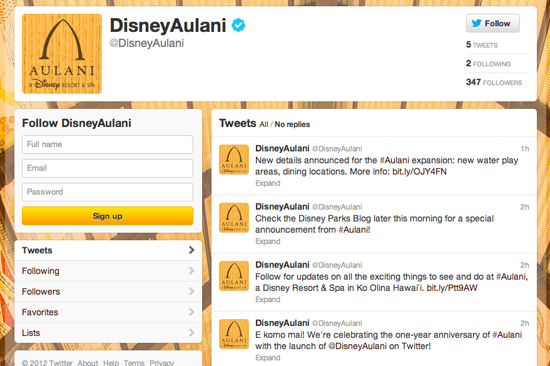The image size is (550, 366).
Task: Click #Aulani hashtag in expansion tweet
Action: click(x=395, y=160)
